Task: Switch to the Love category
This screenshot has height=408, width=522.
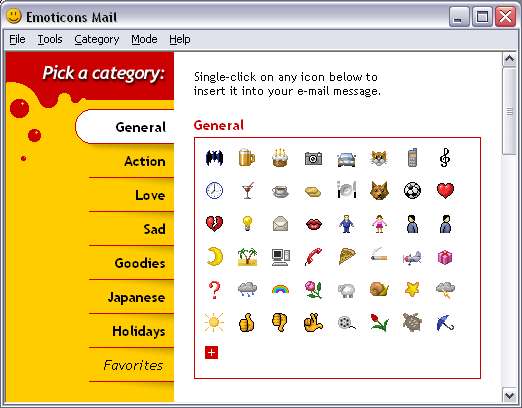Action: pos(150,195)
